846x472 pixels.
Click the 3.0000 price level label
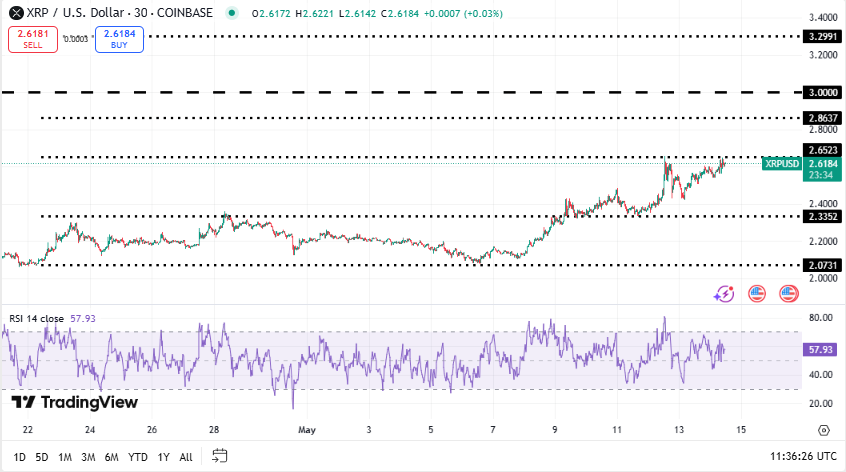822,92
